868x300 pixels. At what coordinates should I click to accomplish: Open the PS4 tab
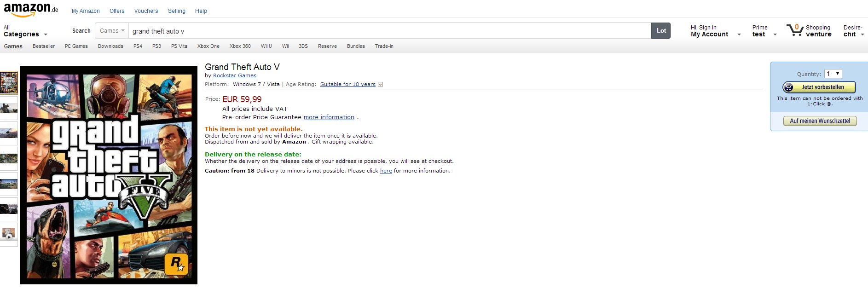click(x=138, y=46)
